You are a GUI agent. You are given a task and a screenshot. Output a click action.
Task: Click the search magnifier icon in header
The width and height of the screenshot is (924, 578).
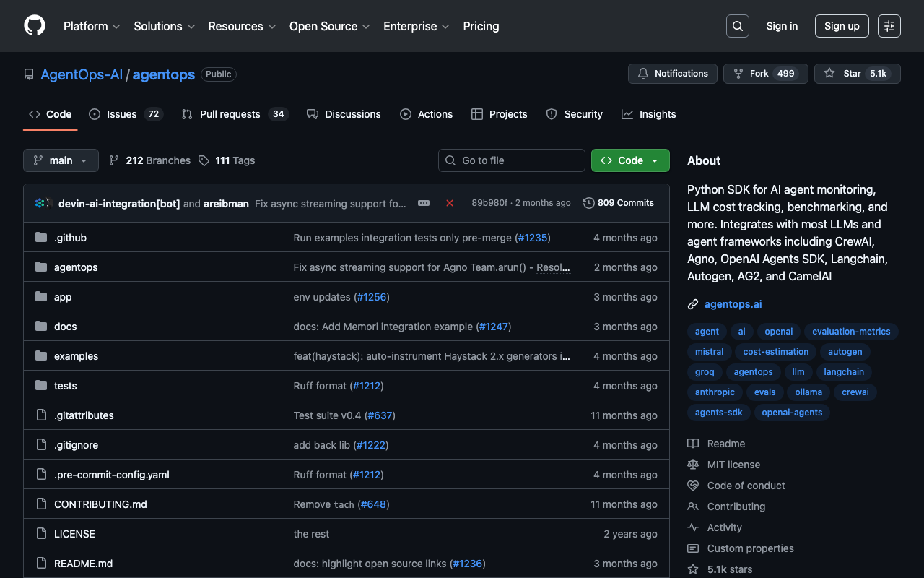737,26
